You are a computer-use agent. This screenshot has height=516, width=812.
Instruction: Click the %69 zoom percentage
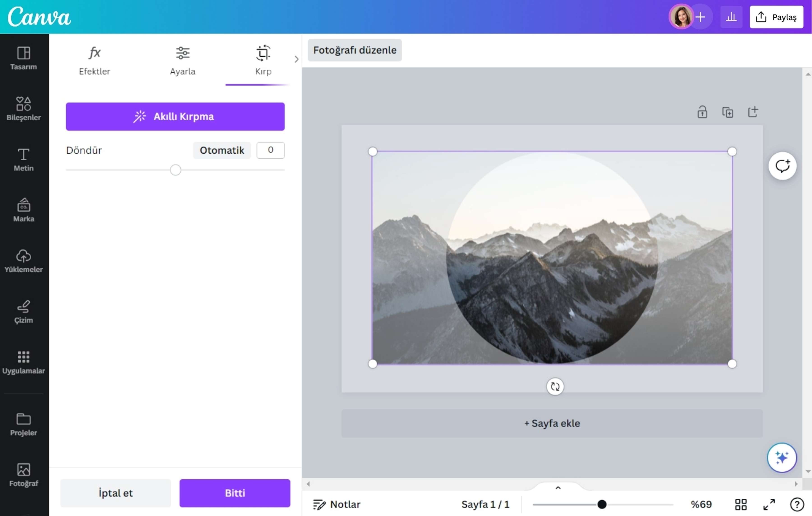click(701, 504)
